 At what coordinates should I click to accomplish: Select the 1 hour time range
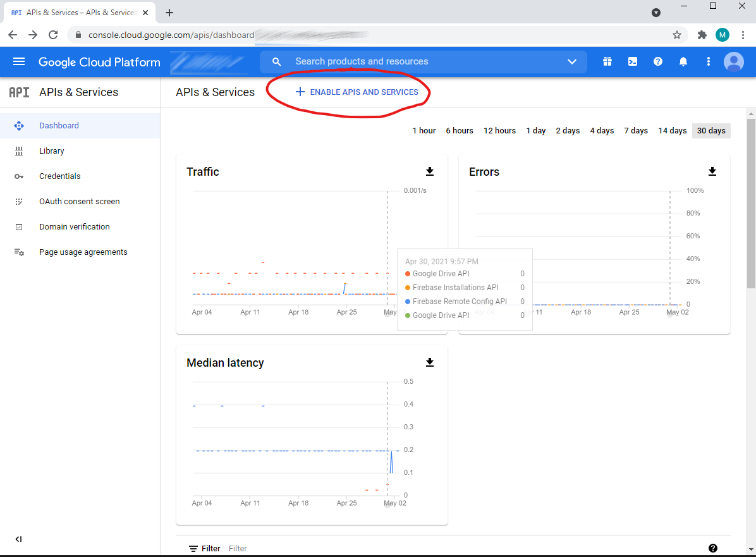[424, 131]
